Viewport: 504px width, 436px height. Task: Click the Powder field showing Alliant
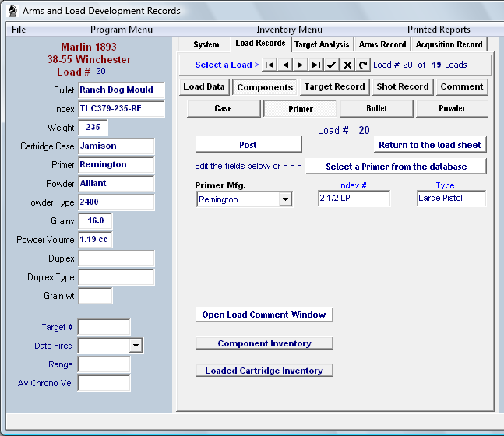coord(116,184)
